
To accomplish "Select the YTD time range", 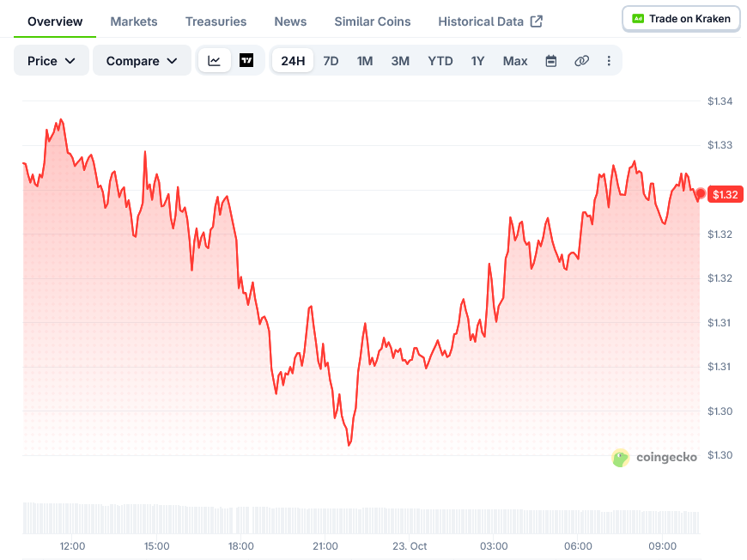I will [x=440, y=61].
